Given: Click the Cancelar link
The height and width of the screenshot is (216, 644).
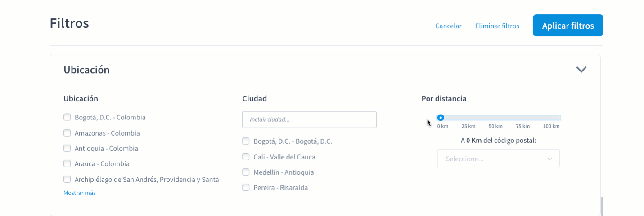Looking at the screenshot, I should pyautogui.click(x=448, y=26).
